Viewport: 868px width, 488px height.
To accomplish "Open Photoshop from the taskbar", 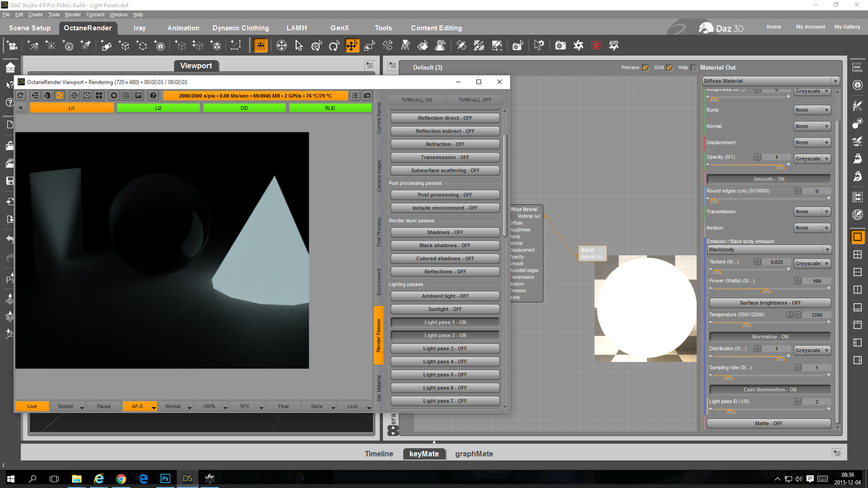I will [x=165, y=479].
